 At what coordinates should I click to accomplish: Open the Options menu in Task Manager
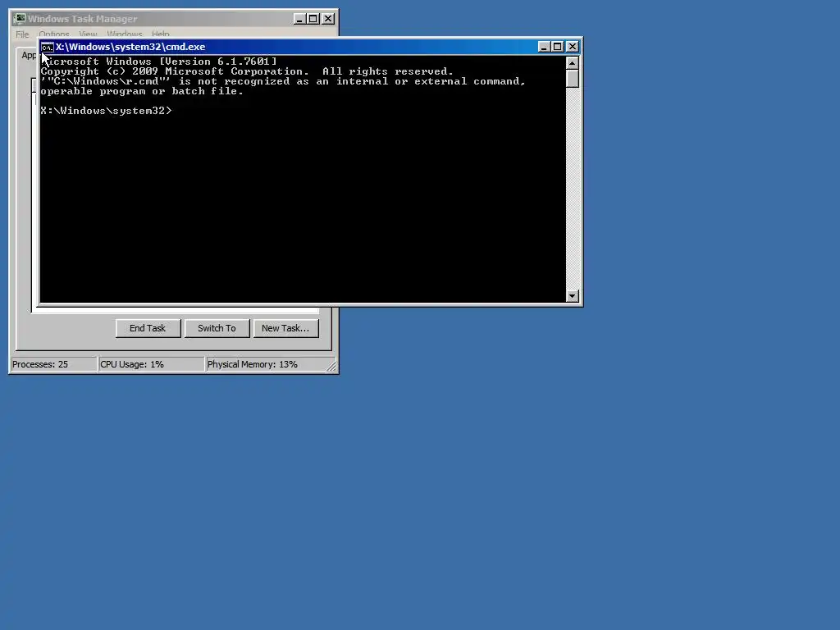pyautogui.click(x=54, y=34)
